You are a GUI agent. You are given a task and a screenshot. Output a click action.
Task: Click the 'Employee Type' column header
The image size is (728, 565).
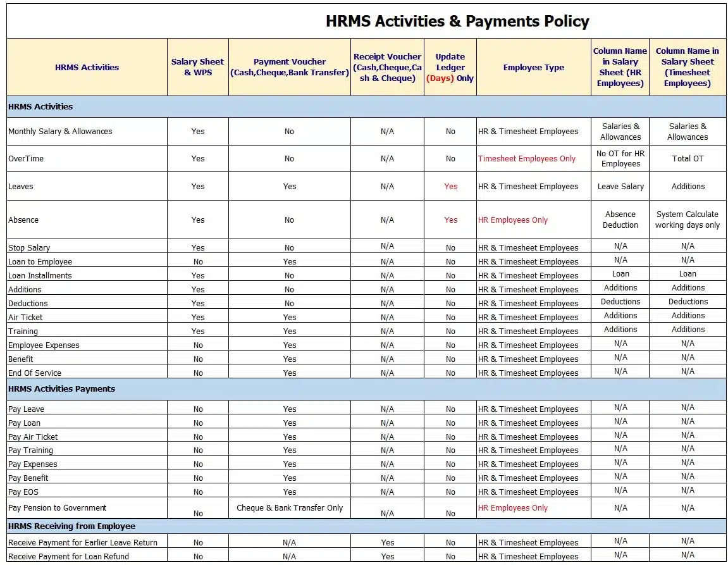pos(533,67)
